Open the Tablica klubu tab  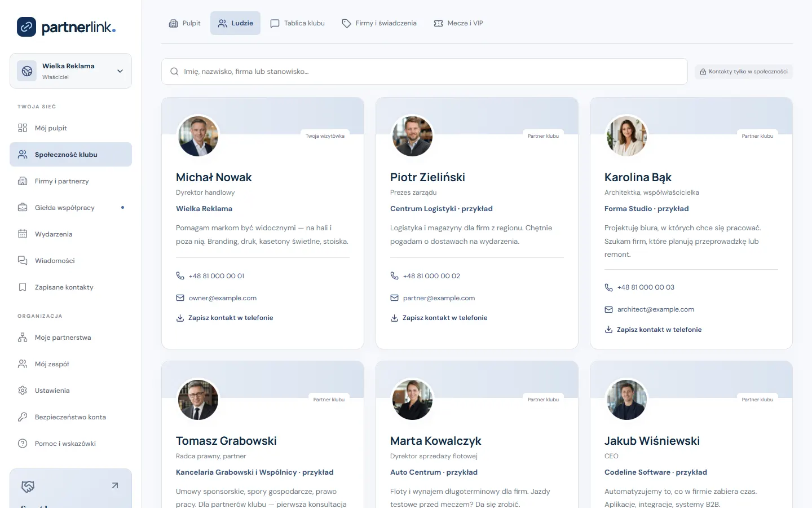click(x=298, y=23)
